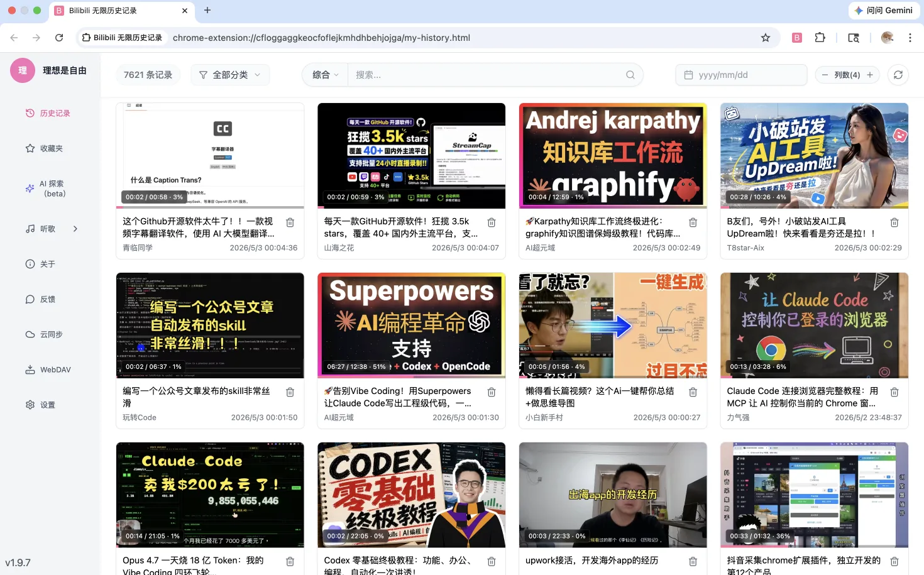This screenshot has height=575, width=924.
Task: Click the search magnifier icon
Action: click(630, 75)
